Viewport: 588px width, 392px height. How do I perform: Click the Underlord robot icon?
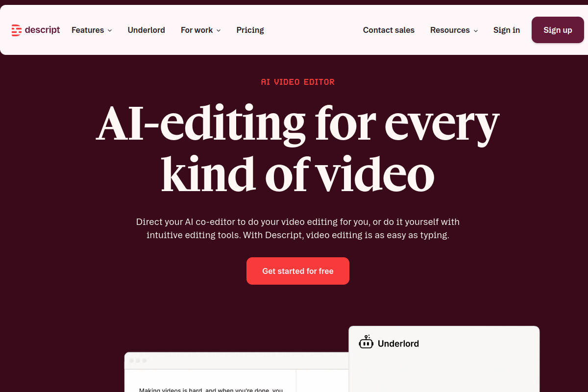coord(366,343)
